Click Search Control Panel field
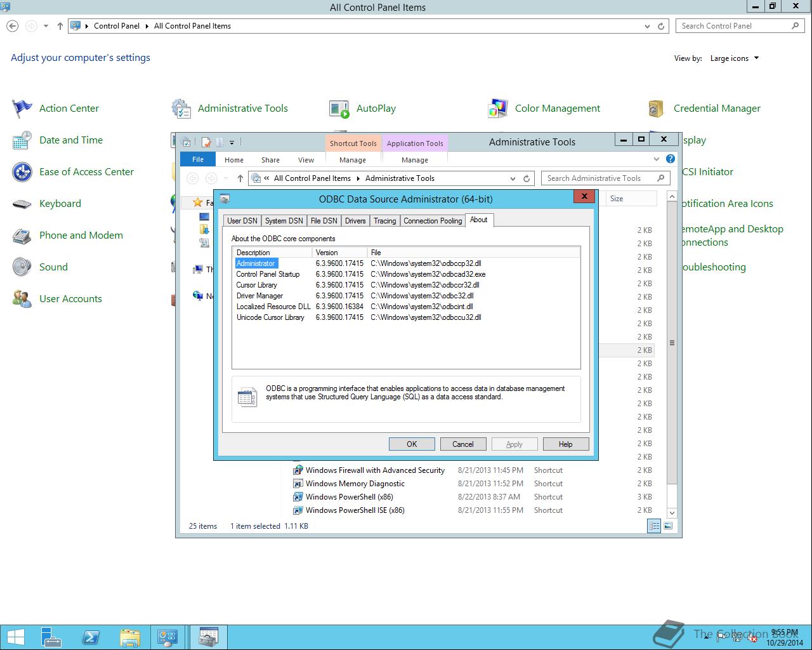This screenshot has height=650, width=812. click(740, 26)
